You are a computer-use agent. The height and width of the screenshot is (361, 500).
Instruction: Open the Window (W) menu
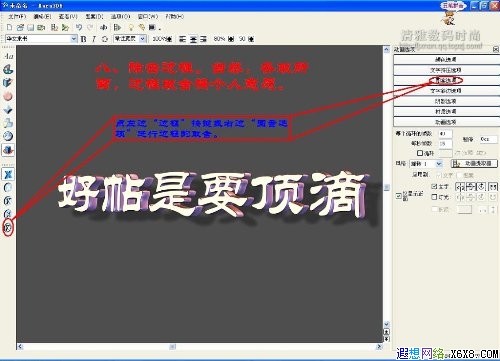pyautogui.click(x=148, y=16)
